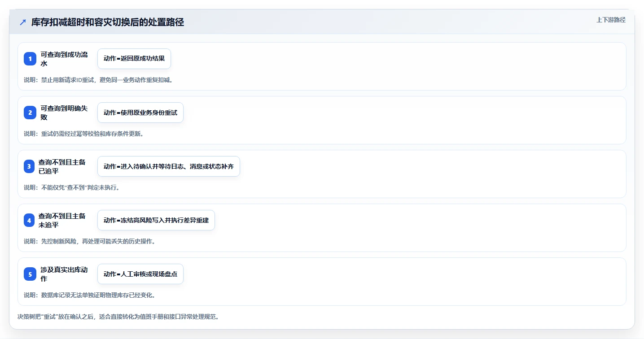Viewport: 644px width, 339px height.
Task: Click the arrow icon beside the panel title
Action: point(23,22)
